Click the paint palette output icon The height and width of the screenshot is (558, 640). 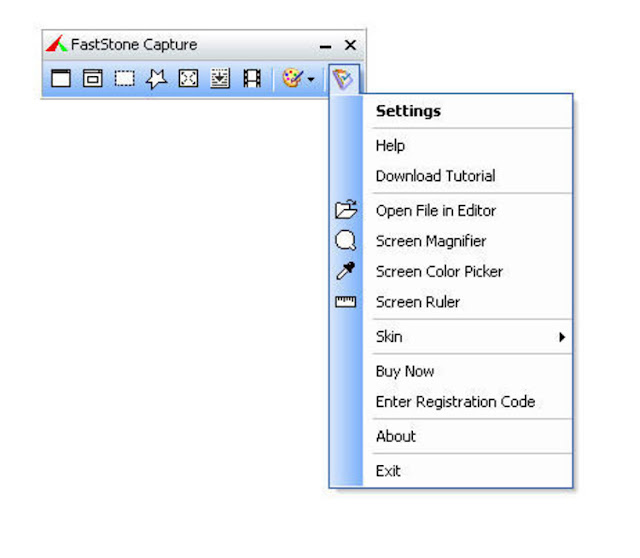coord(293,78)
